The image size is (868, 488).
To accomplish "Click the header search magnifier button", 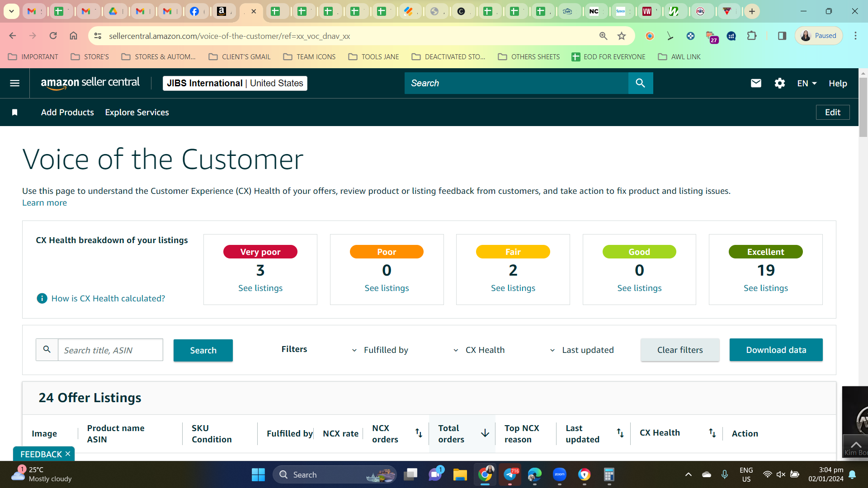I will click(x=640, y=83).
